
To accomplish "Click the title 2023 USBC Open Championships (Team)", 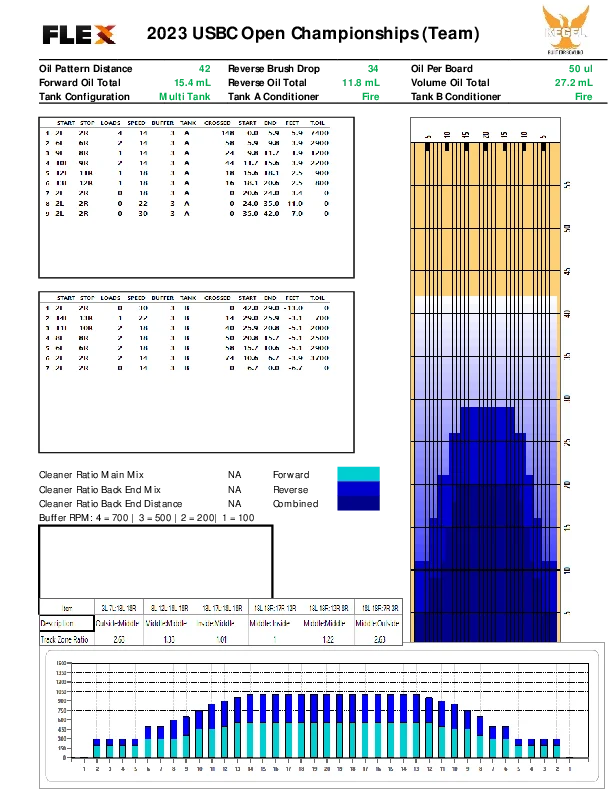I will tap(313, 33).
